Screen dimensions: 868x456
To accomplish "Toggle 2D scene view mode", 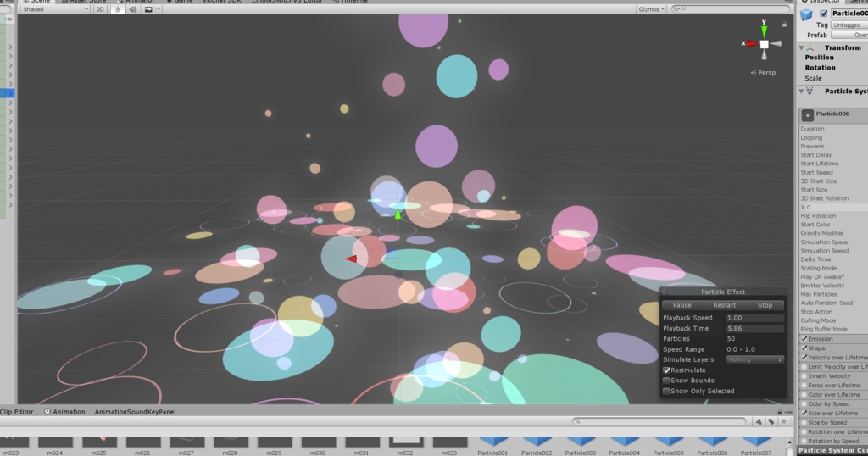I will 100,9.
